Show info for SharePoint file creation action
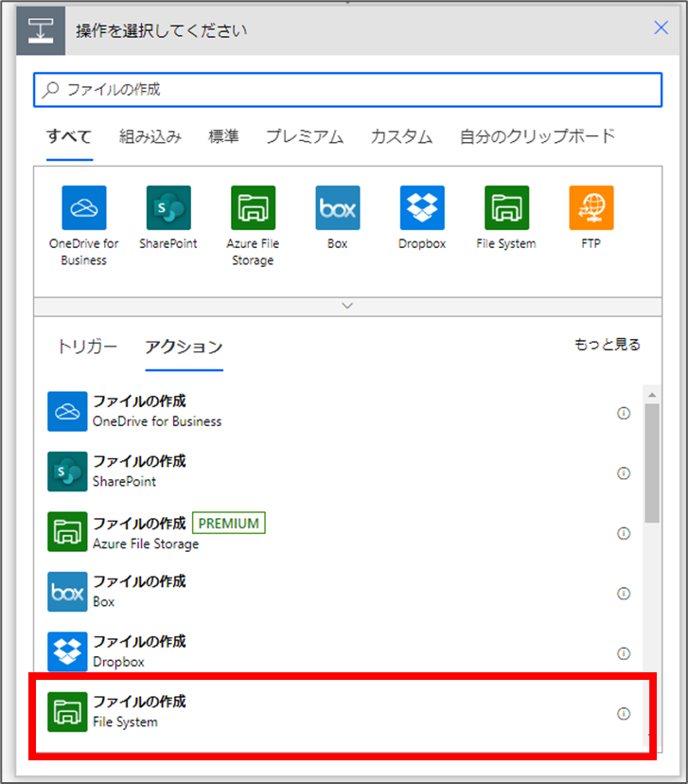This screenshot has height=784, width=688. (624, 473)
